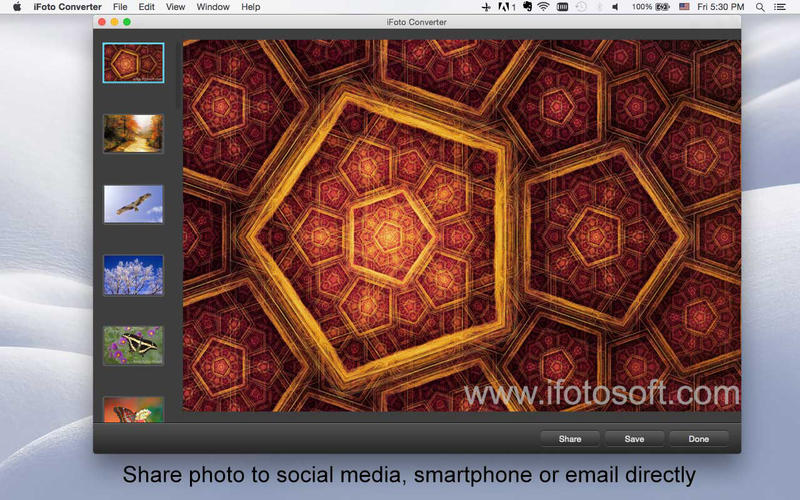Select the orange butterfly thumbnail at bottom

[133, 410]
